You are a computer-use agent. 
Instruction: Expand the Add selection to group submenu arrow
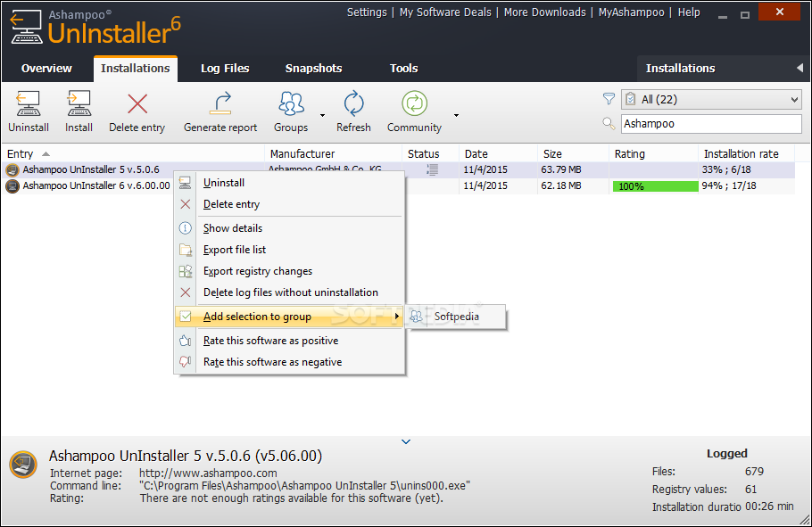(397, 317)
